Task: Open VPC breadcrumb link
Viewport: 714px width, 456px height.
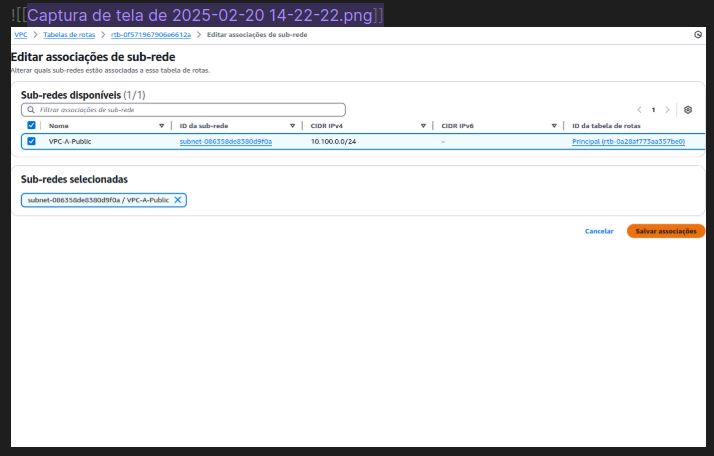Action: click(x=20, y=35)
